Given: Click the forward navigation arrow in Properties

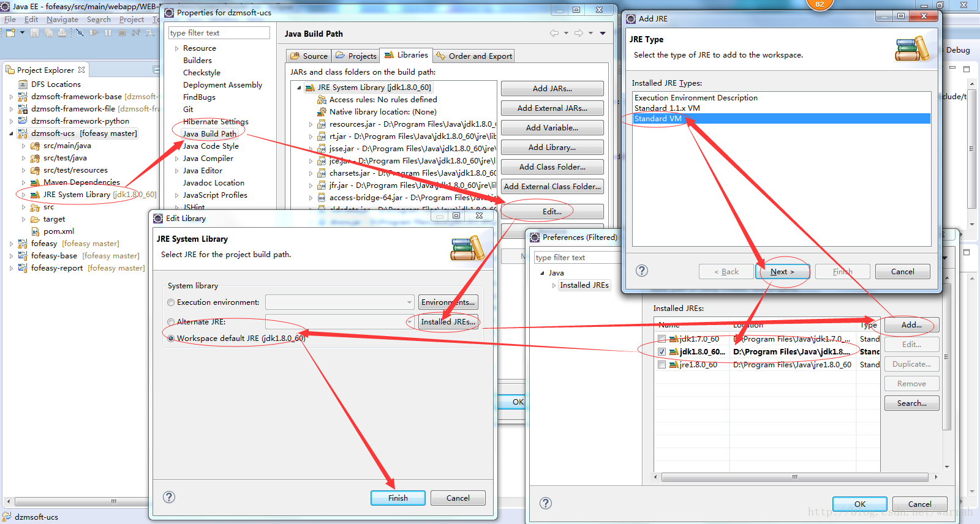Looking at the screenshot, I should point(579,33).
